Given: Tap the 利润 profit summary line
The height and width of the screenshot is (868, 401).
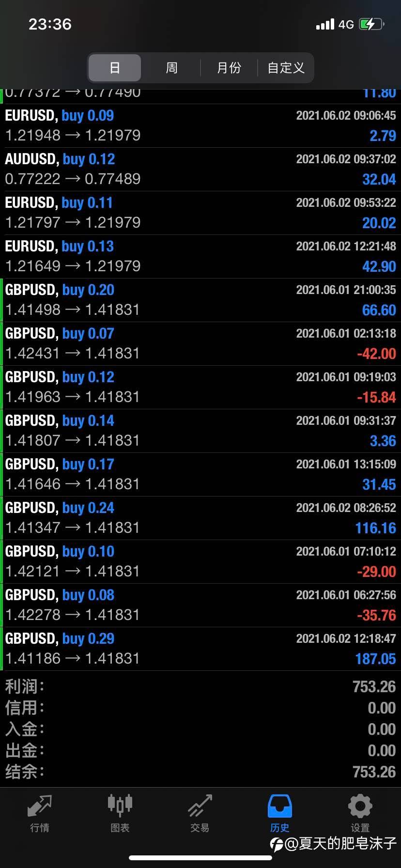Looking at the screenshot, I should point(200,686).
